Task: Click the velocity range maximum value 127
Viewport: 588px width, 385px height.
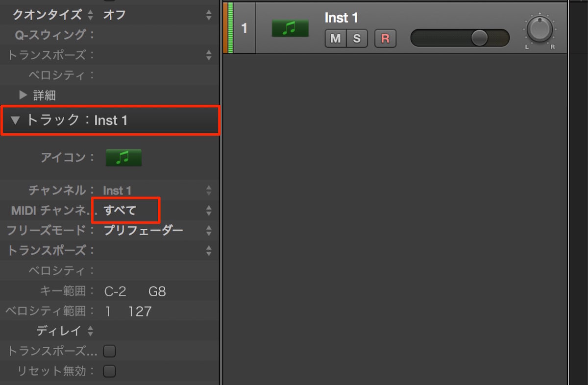Action: (140, 312)
